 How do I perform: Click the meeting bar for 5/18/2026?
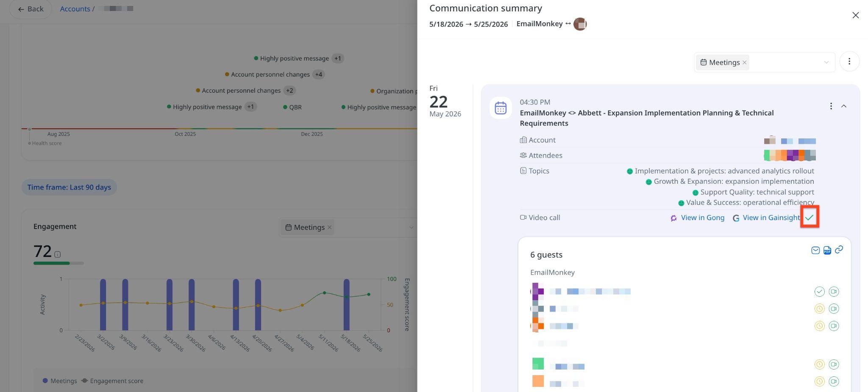tap(347, 304)
